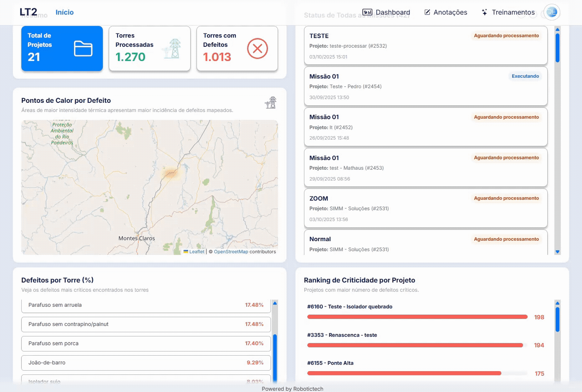Click the red X icon in Torres com Defeitos
This screenshot has width=582, height=392.
pyautogui.click(x=258, y=48)
